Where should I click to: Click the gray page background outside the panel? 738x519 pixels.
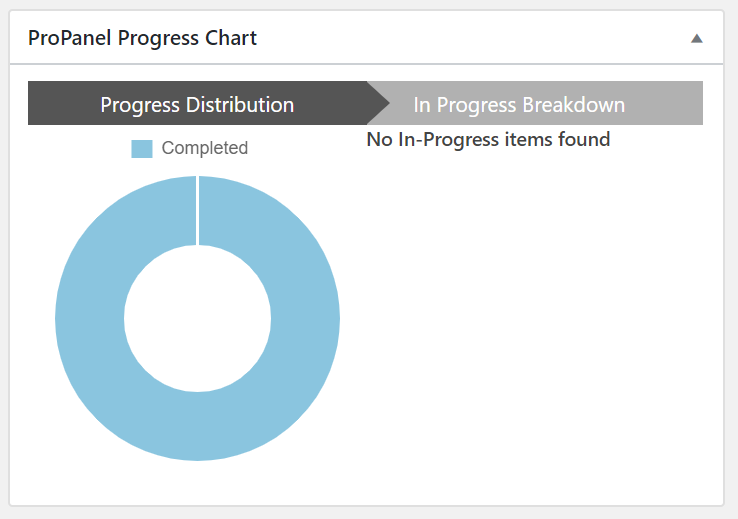click(731, 259)
